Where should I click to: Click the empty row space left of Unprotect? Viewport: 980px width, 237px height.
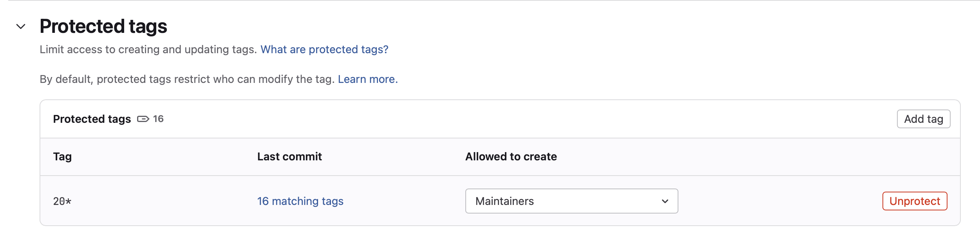coord(779,201)
